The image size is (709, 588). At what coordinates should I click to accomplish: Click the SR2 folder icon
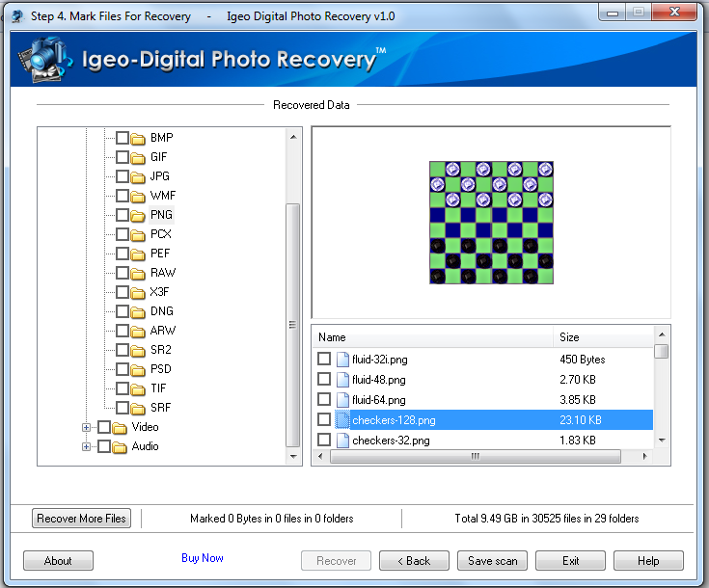pyautogui.click(x=138, y=350)
